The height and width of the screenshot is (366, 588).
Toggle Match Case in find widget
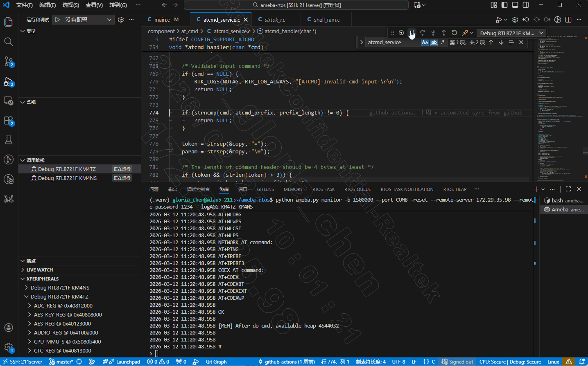tap(425, 43)
